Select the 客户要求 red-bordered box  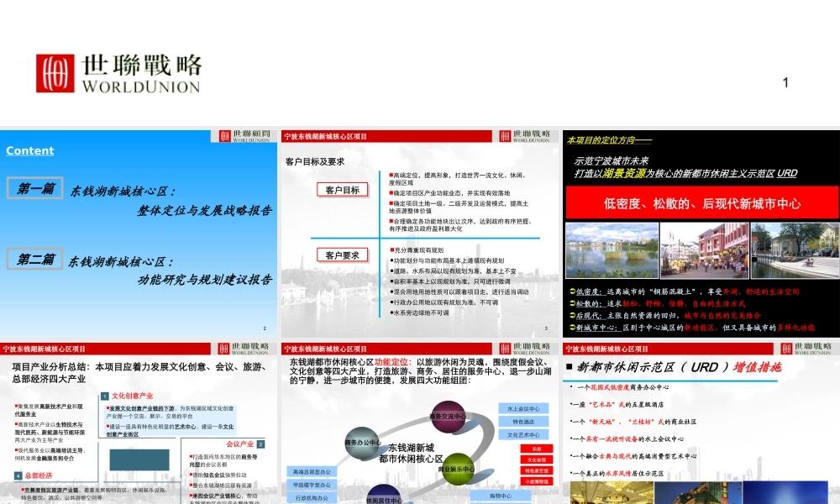(343, 255)
